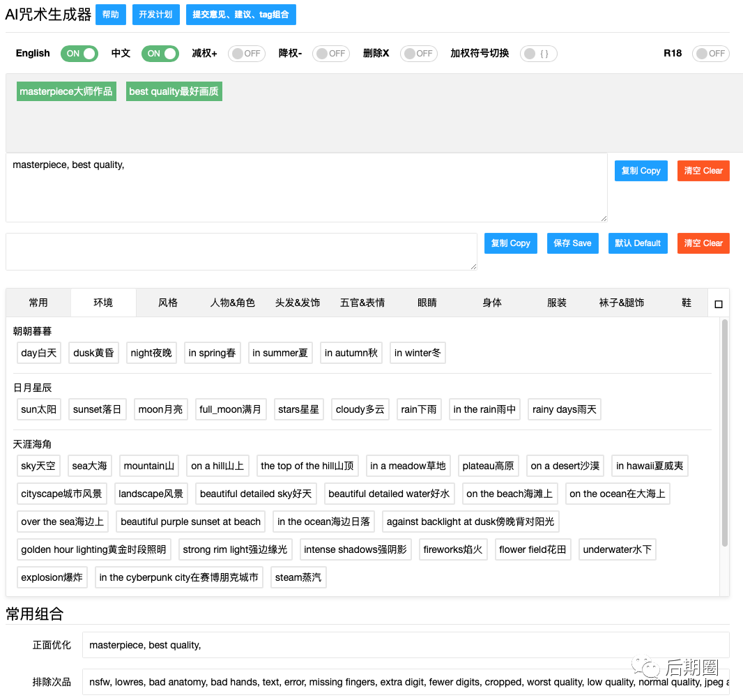Click the 默认 Default button
743x700 pixels.
638,243
